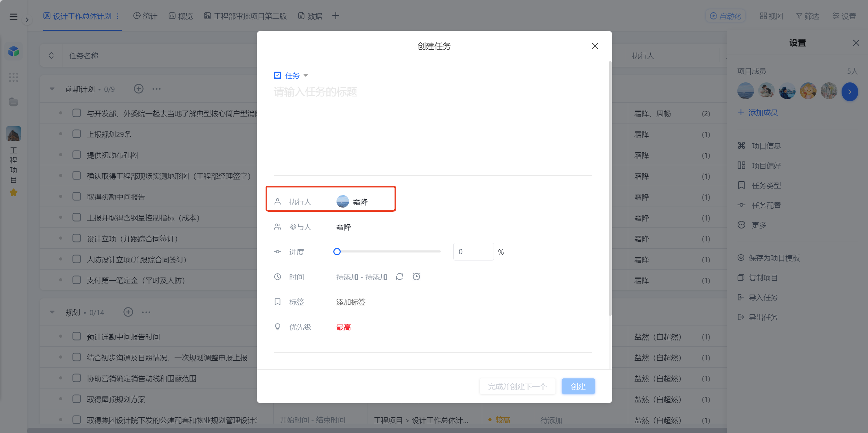Open the 设计工作总体计划 tab options dots
The width and height of the screenshot is (868, 433).
118,16
